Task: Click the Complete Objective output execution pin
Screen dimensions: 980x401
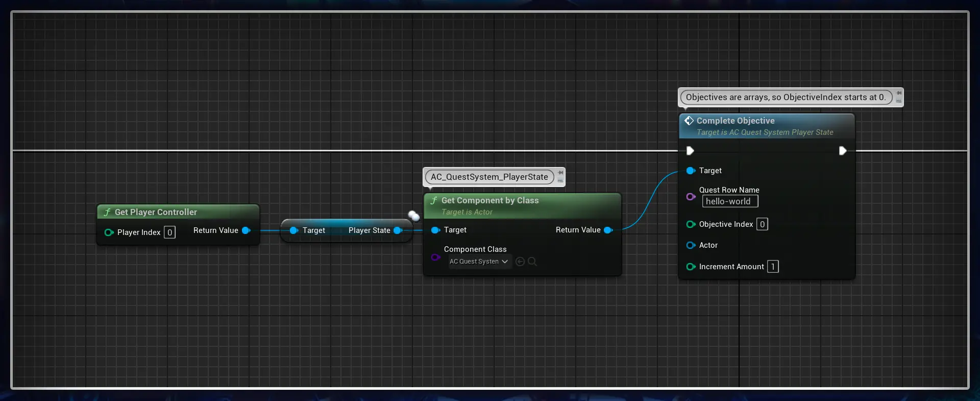Action: (843, 151)
